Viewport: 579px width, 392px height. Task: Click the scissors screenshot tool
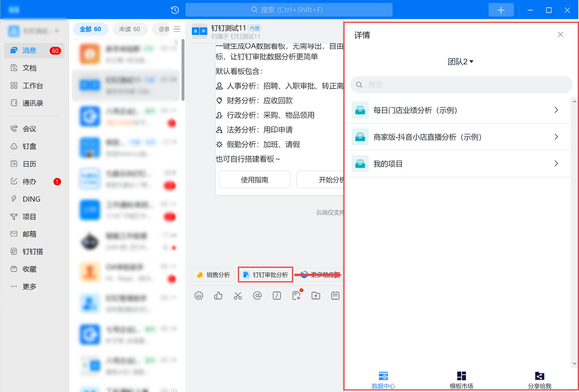238,296
